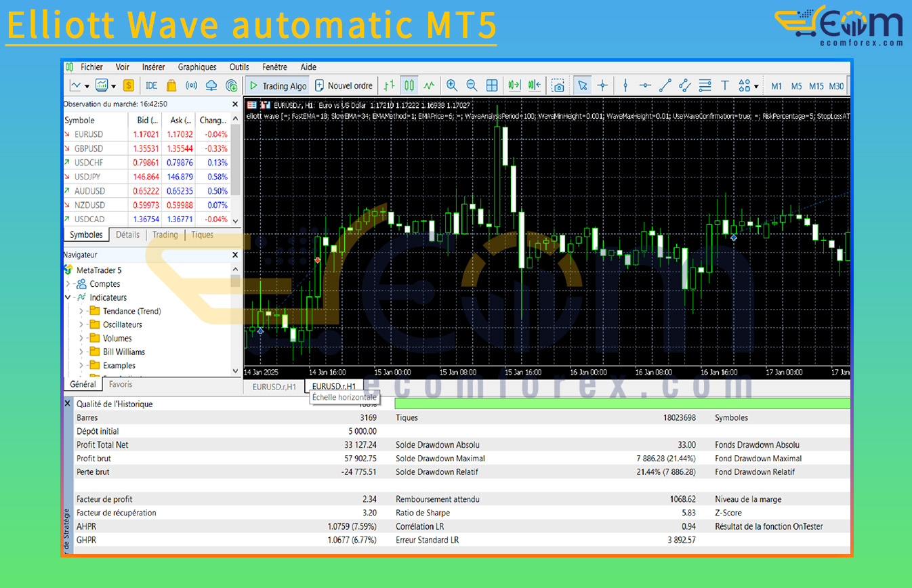Open the Outils menu
The image size is (912, 588).
(239, 67)
